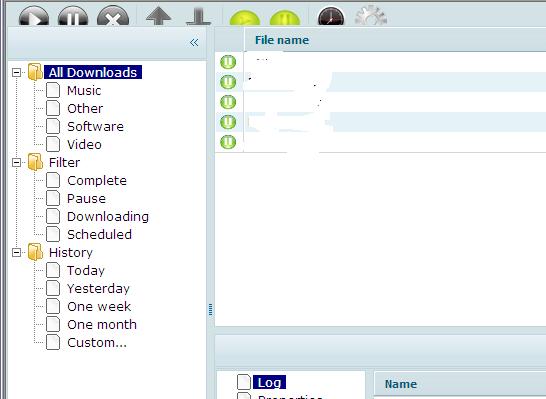
Task: Open Custom... history range
Action: [97, 343]
